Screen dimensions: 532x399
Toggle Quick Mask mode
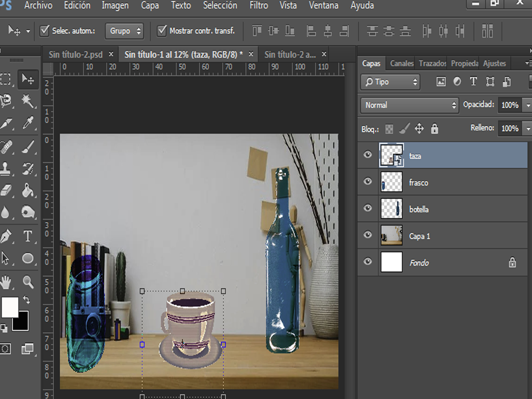[5, 349]
